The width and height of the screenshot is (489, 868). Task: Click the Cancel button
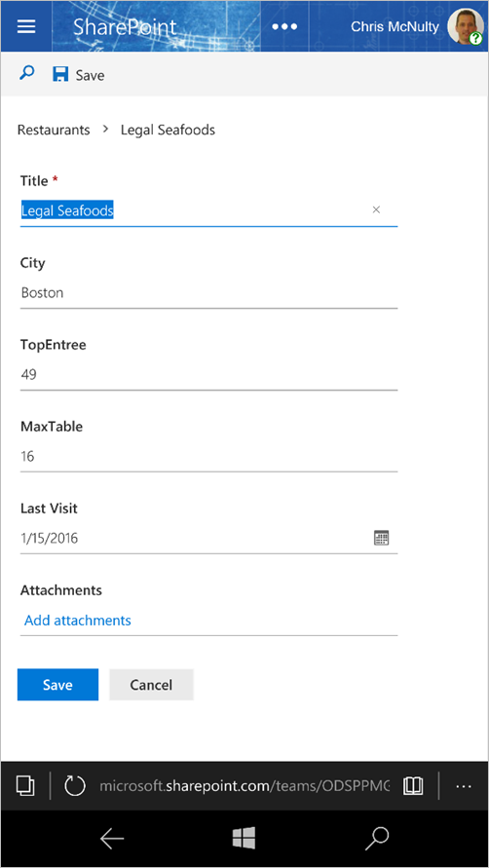pos(151,685)
